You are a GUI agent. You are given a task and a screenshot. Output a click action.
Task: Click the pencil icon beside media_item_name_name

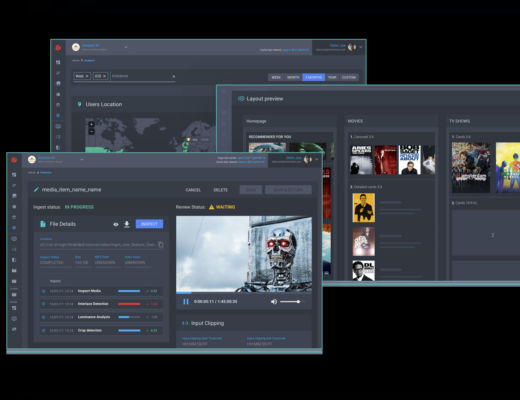coord(36,189)
